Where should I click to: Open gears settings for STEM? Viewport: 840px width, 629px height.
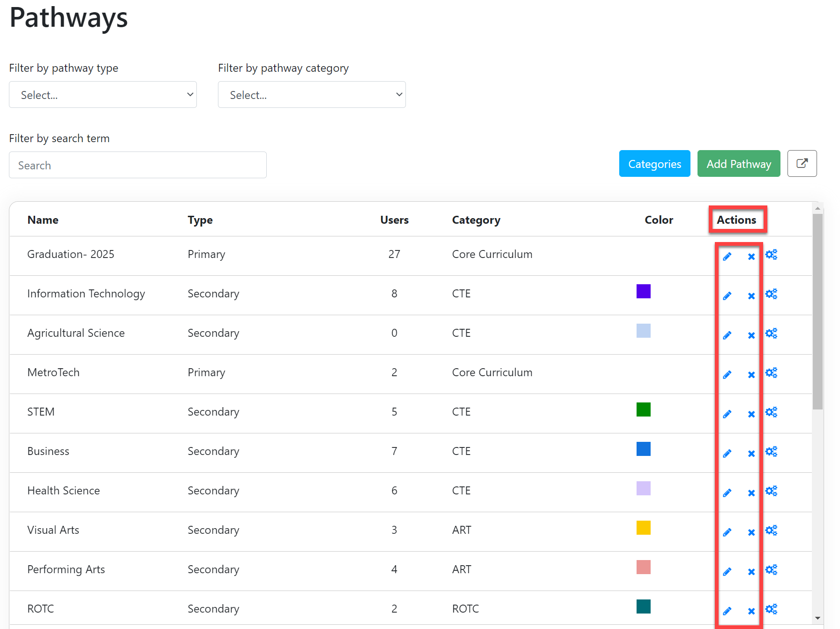[x=771, y=412]
